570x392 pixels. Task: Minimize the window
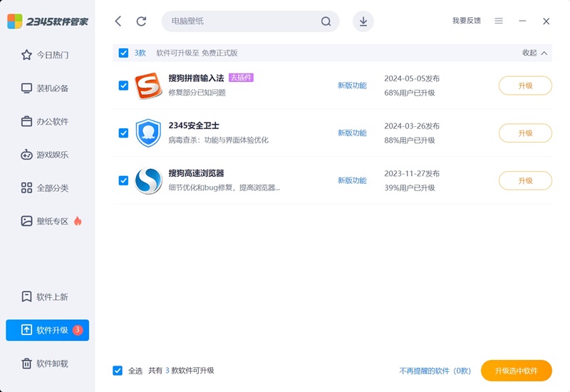coord(522,21)
